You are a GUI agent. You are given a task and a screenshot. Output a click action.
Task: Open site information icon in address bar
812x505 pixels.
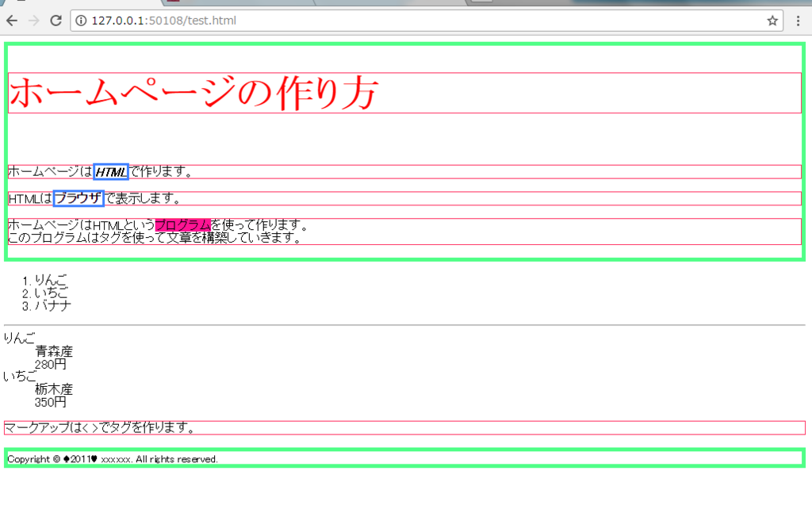point(82,21)
